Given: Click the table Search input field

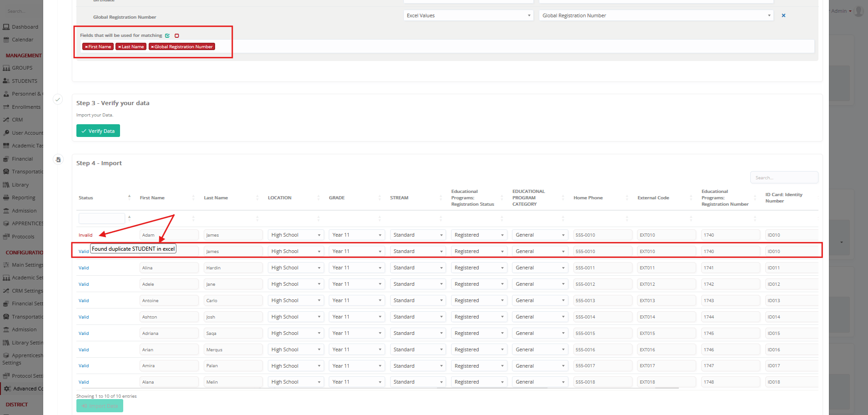Looking at the screenshot, I should [784, 177].
